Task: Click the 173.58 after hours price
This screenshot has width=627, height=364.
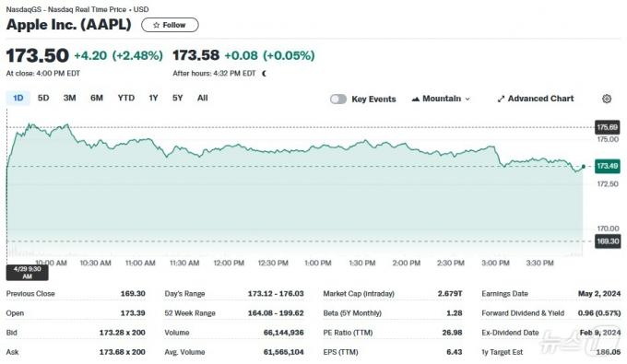Action: point(195,55)
